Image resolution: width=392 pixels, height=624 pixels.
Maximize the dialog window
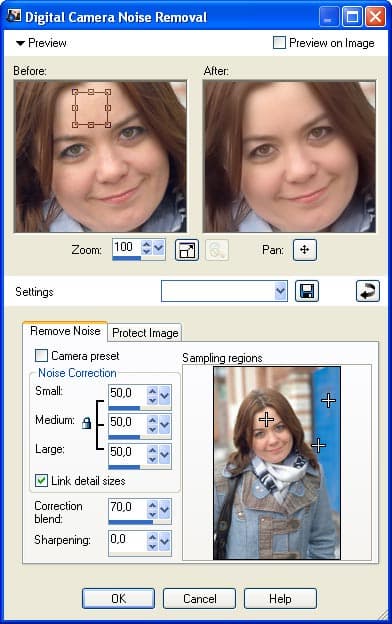click(x=352, y=17)
